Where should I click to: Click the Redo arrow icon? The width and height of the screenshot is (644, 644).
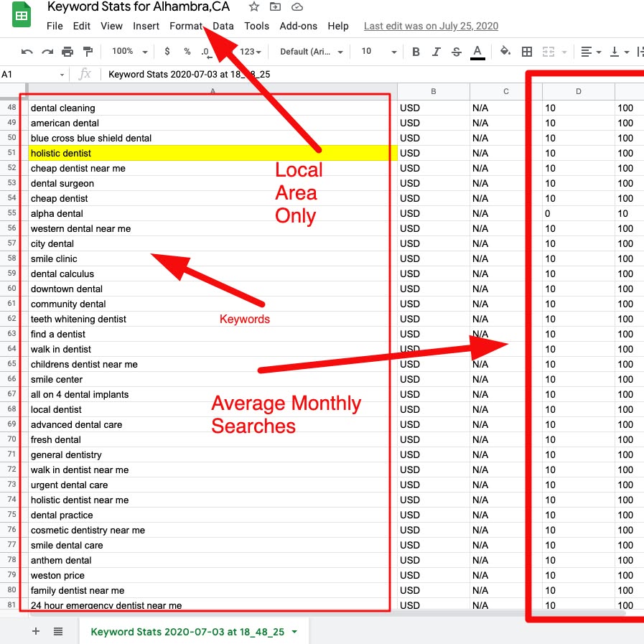(47, 52)
